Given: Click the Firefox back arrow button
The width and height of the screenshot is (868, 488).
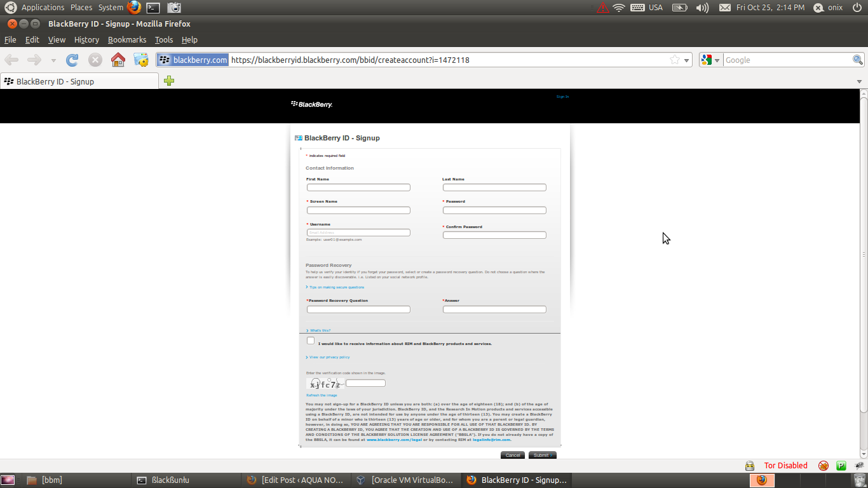Looking at the screenshot, I should point(11,60).
